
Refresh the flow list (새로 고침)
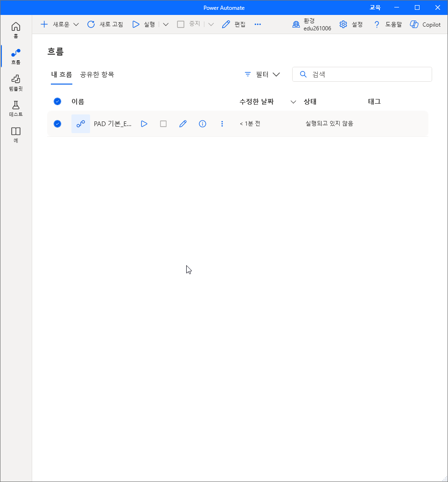[105, 24]
